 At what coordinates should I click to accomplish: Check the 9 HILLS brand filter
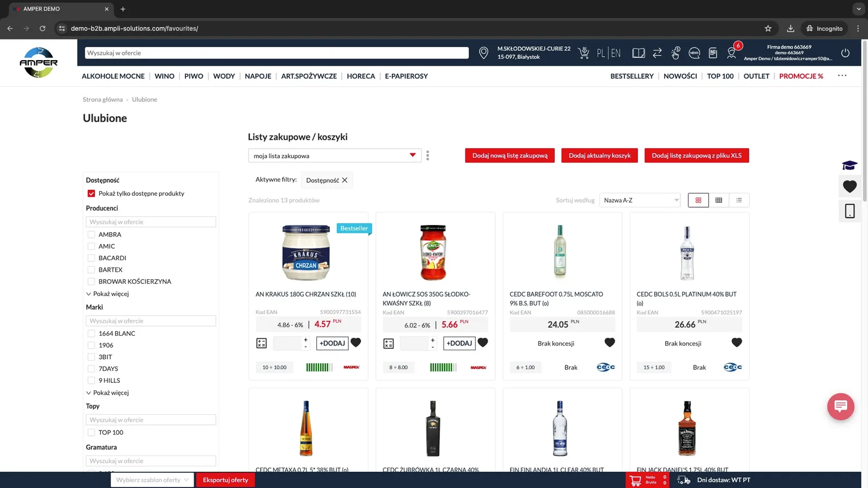coord(91,381)
